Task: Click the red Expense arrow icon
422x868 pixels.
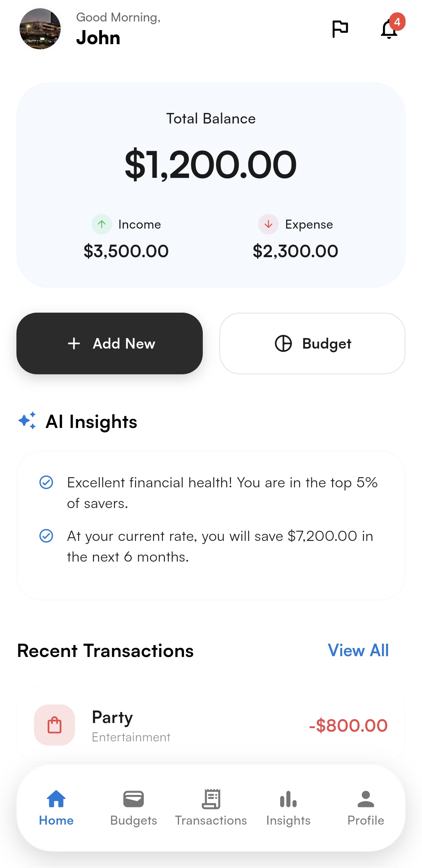Action: [x=268, y=224]
